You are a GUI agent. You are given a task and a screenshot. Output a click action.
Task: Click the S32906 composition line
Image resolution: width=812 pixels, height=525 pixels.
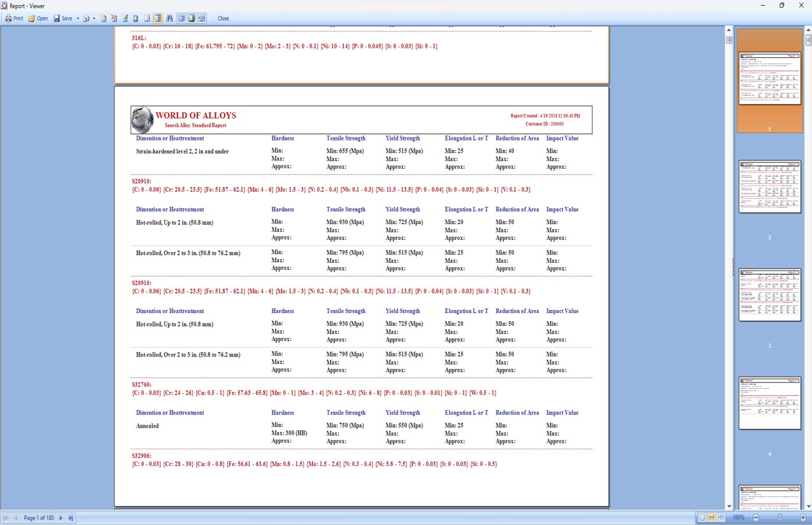314,465
